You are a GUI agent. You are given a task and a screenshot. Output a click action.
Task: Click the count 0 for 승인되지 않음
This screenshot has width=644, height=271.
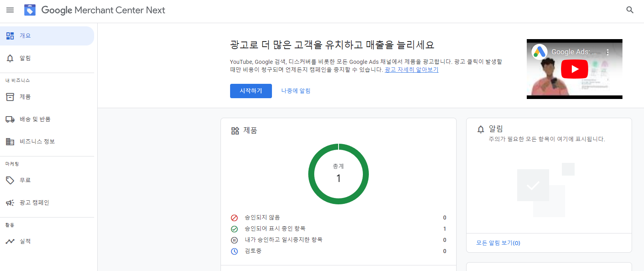tap(445, 218)
